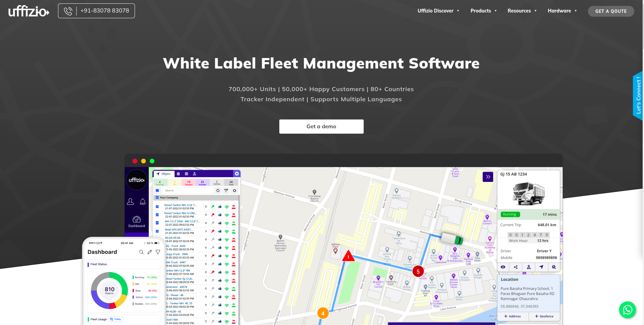Click the user profile icon in sidebar
The width and height of the screenshot is (644, 325).
[130, 202]
